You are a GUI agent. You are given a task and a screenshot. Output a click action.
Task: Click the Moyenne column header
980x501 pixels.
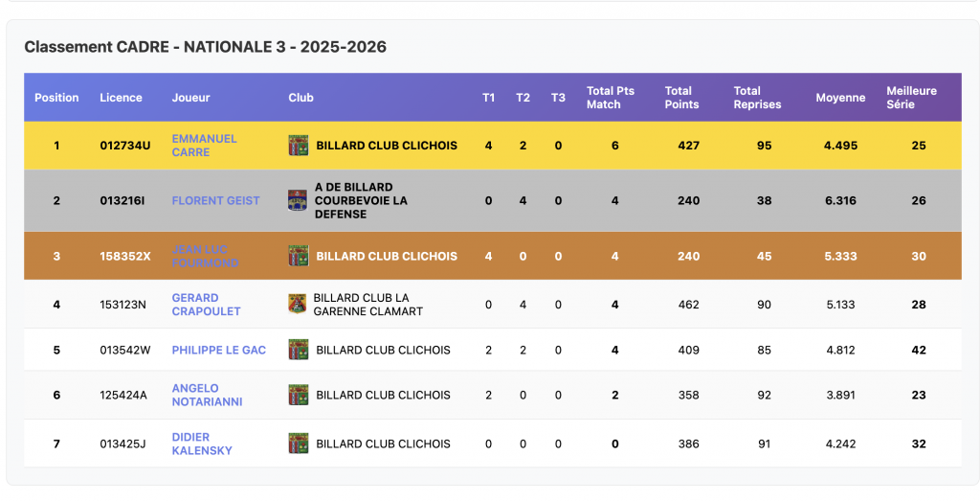840,98
